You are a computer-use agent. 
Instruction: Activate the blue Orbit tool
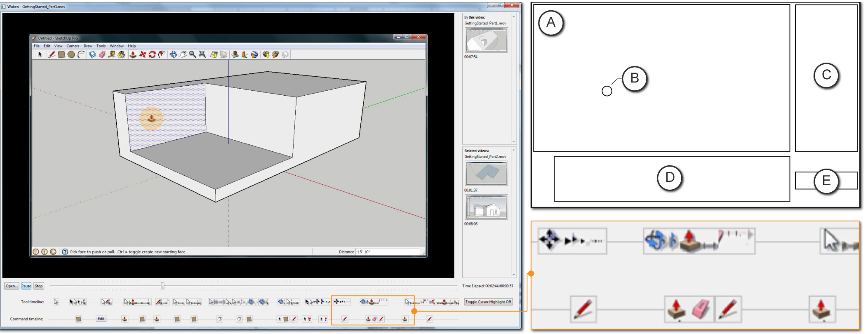point(173,54)
